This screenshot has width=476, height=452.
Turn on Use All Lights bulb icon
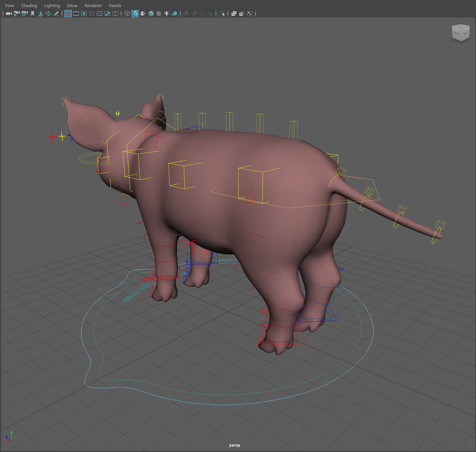pos(167,14)
